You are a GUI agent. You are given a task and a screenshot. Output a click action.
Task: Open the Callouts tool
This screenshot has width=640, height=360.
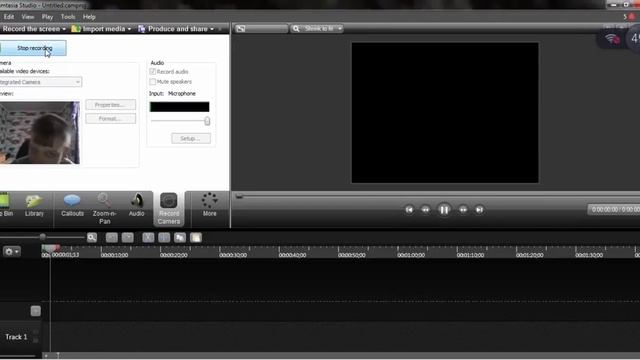72,205
